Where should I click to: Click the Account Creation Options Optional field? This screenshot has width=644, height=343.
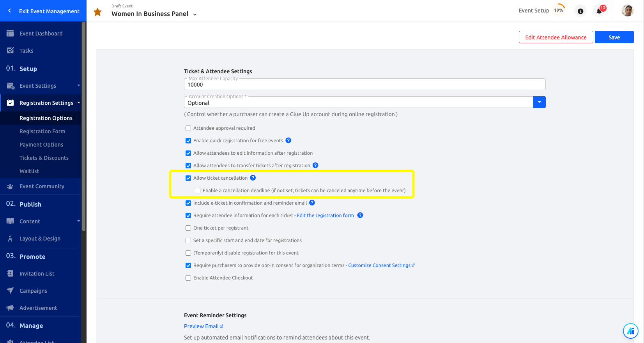click(x=359, y=103)
